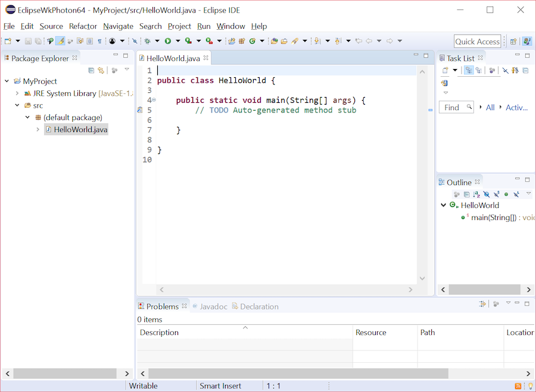Click the light bulb tip icon in status bar
536x392 pixels.
click(530, 386)
